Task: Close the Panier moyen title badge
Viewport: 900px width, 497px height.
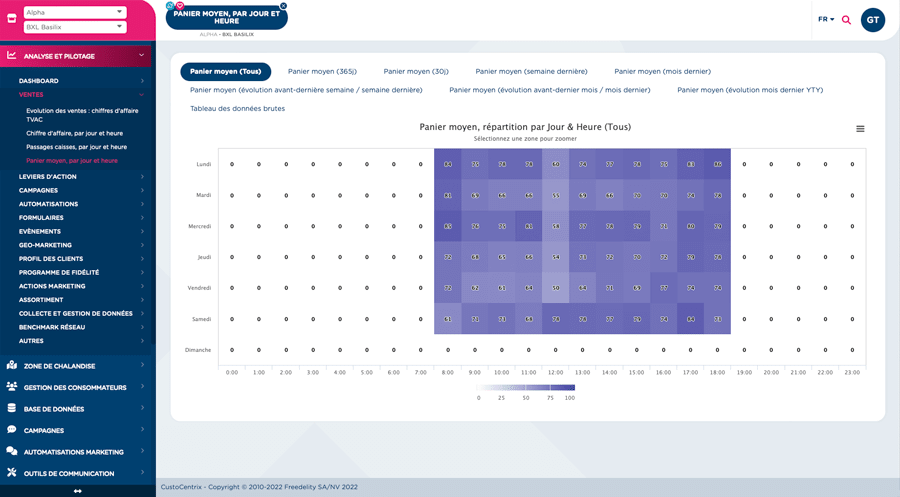Action: (x=283, y=6)
